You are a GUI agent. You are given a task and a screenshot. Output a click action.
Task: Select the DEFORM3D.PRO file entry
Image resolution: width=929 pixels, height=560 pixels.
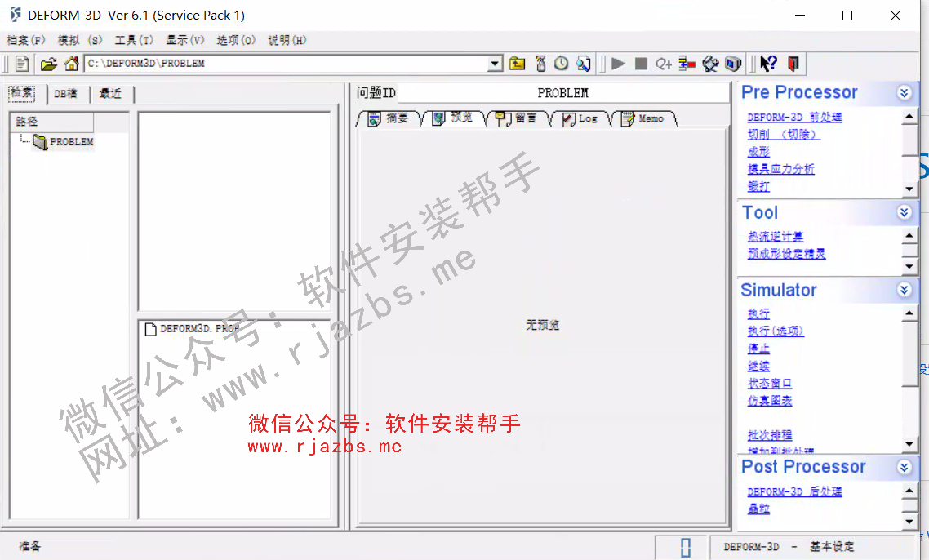coord(193,329)
